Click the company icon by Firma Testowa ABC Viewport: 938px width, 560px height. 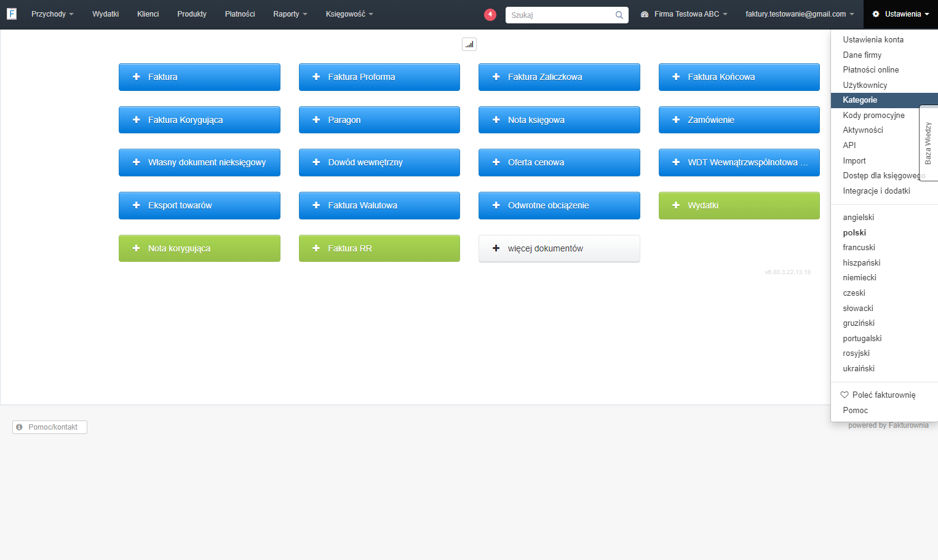point(645,14)
